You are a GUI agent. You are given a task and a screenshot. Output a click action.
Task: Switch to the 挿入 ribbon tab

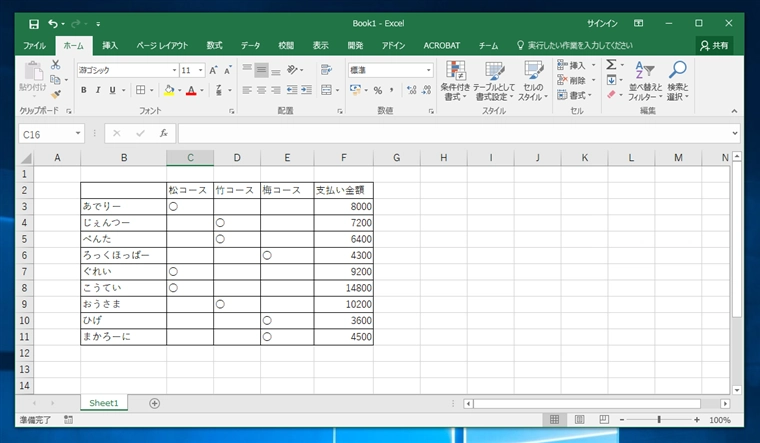[110, 46]
